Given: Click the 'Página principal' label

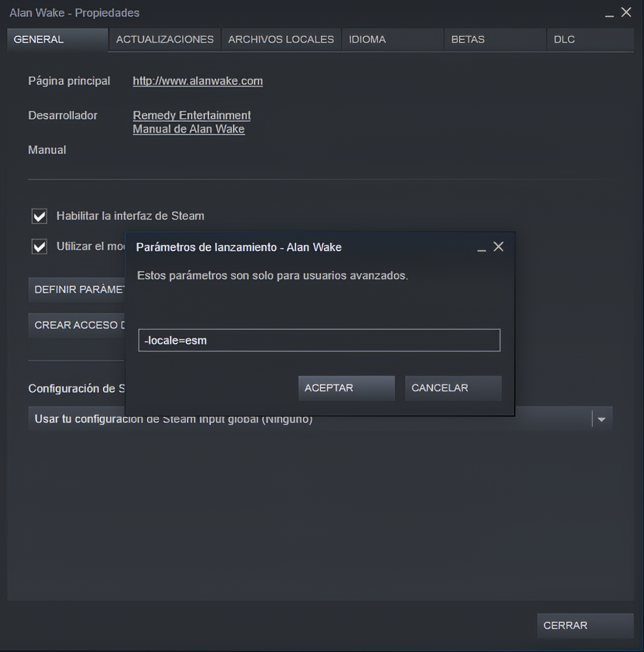Looking at the screenshot, I should [69, 81].
